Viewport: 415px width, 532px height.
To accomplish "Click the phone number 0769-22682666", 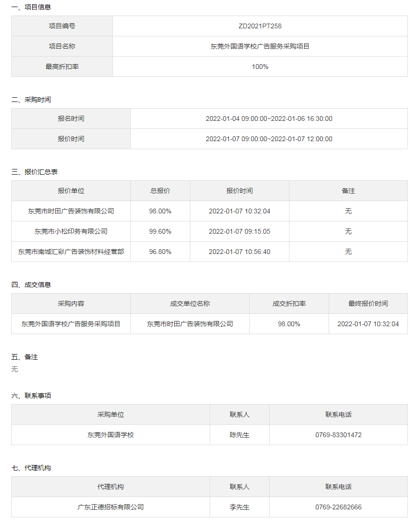I will tap(339, 507).
